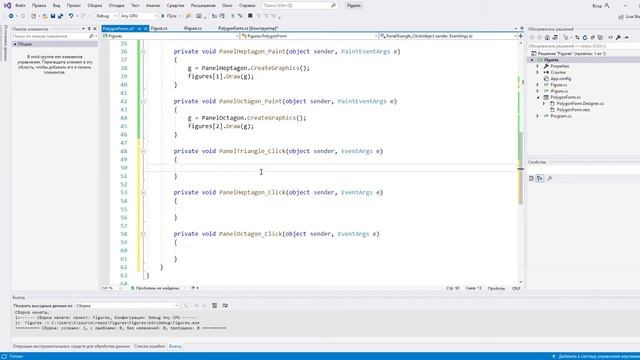The width and height of the screenshot is (640, 360).
Task: Collapse the PanelTriangle_Click method outline
Action: (143, 151)
